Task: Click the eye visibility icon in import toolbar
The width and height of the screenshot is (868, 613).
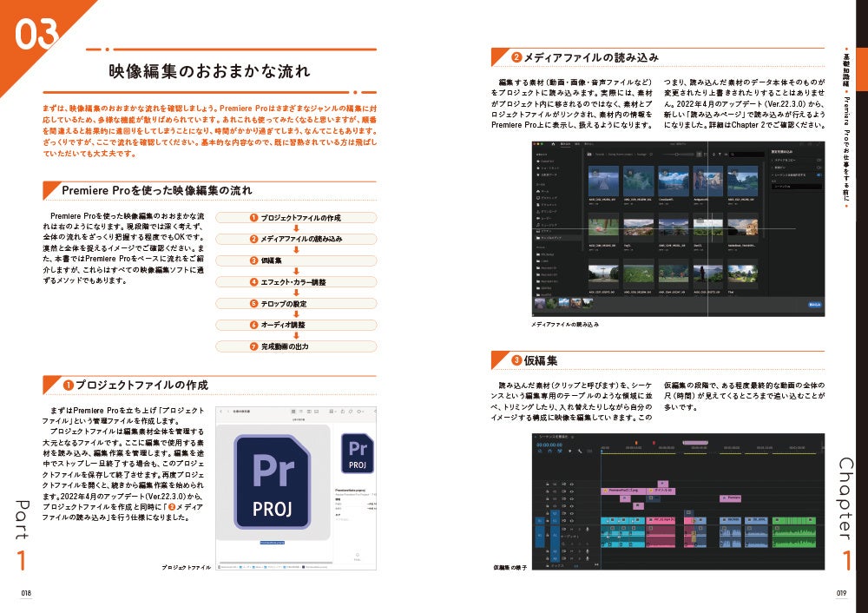Action: click(726, 155)
